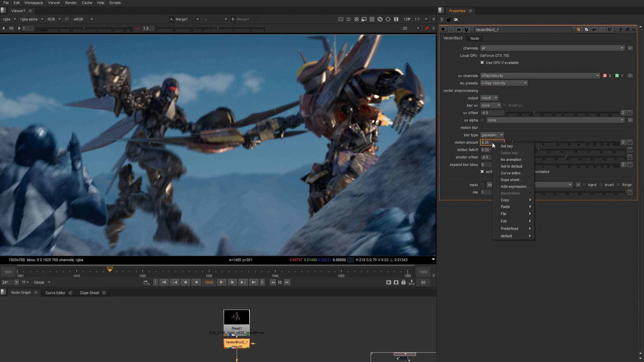
Task: Click the playback loop mode icon
Action: pyautogui.click(x=146, y=282)
